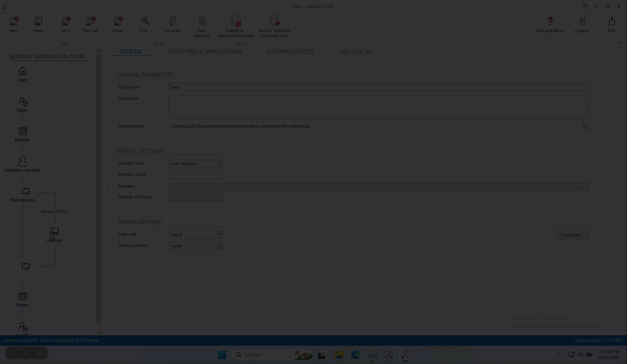Image resolution: width=627 pixels, height=364 pixels.
Task: Select the Initialize step in flow
Action: point(22,134)
